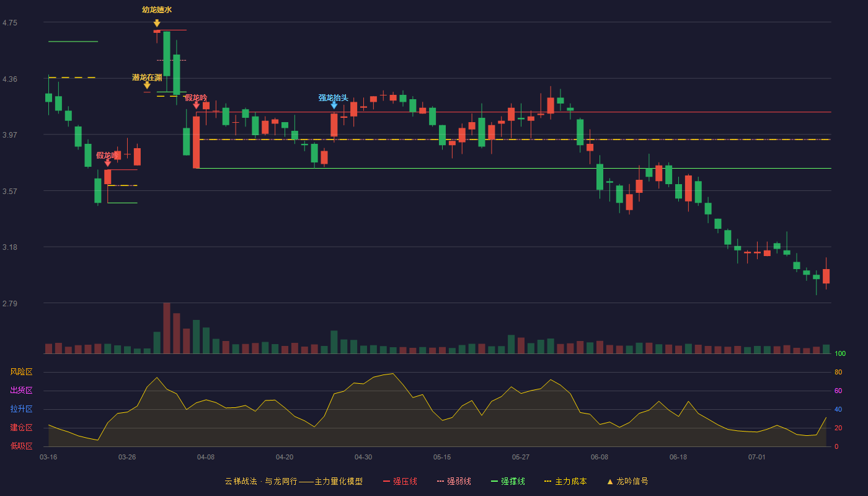The height and width of the screenshot is (496, 868).
Task: Click the blue 强龙抬头 arrow signal
Action: point(334,105)
